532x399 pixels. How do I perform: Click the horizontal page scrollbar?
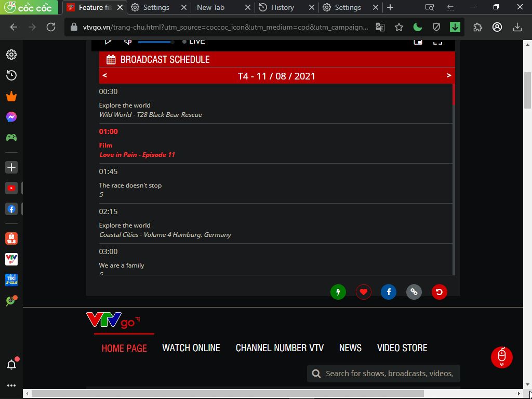coord(228,394)
